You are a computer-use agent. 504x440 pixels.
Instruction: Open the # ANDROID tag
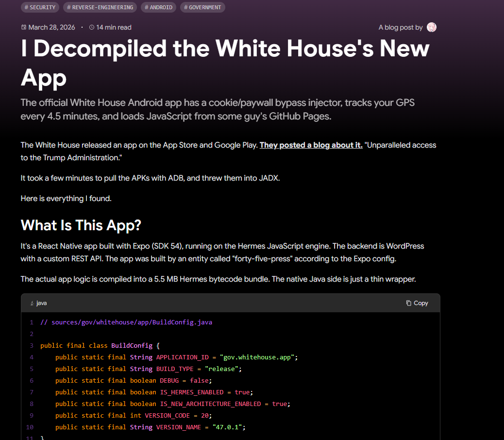(x=158, y=7)
